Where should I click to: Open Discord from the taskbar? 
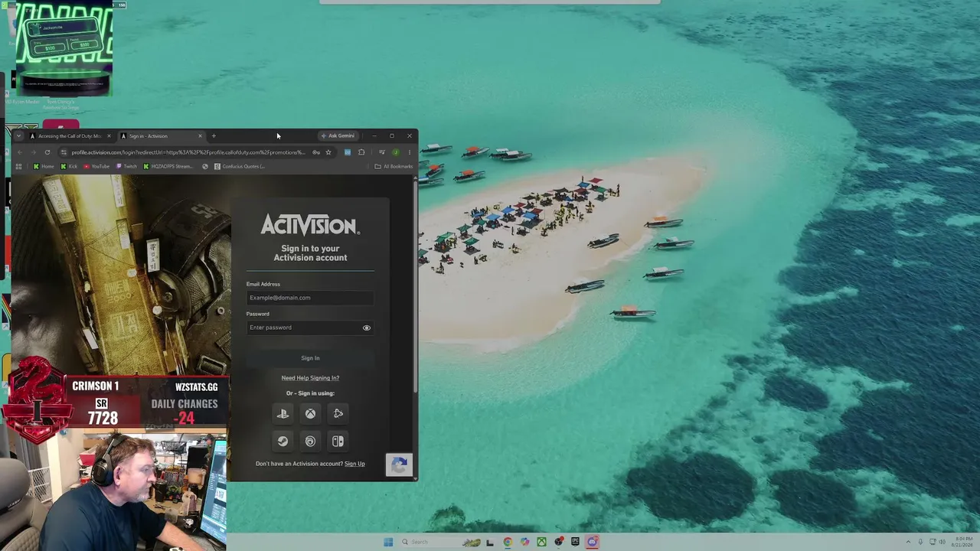pos(592,542)
